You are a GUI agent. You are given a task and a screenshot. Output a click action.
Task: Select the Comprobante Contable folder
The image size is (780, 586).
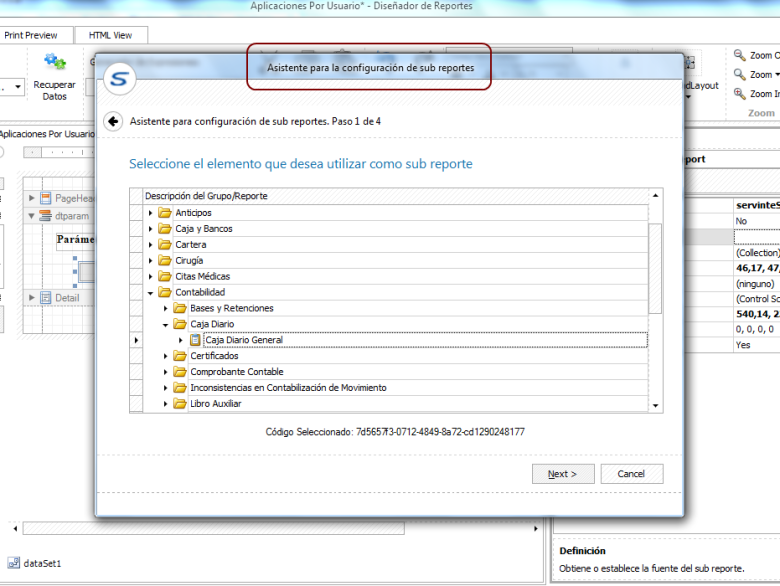click(x=232, y=372)
